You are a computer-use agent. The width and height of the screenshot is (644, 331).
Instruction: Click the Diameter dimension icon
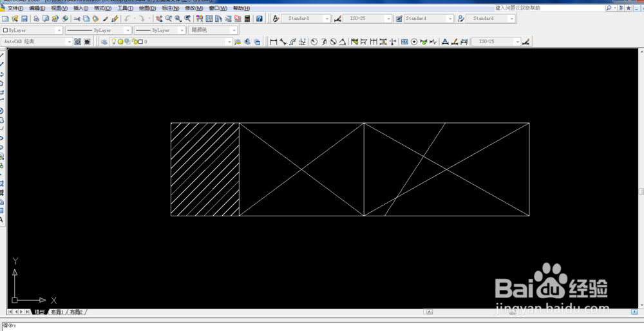[x=333, y=41]
